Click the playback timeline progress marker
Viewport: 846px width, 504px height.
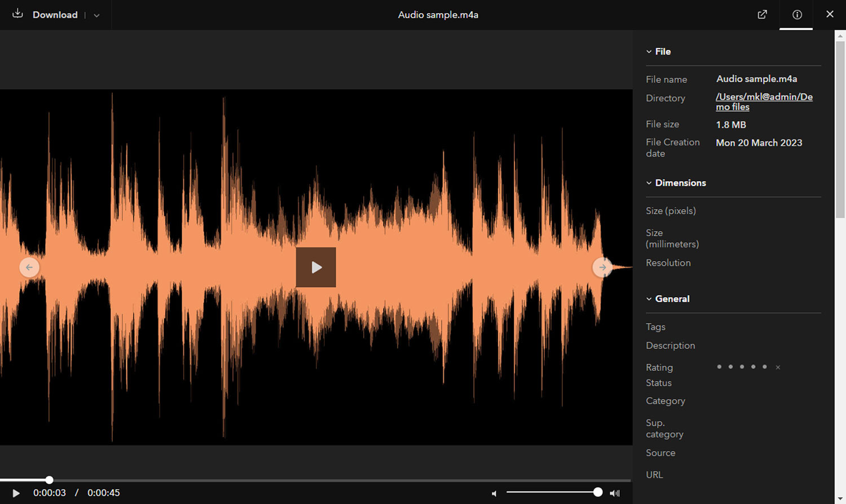(50, 480)
